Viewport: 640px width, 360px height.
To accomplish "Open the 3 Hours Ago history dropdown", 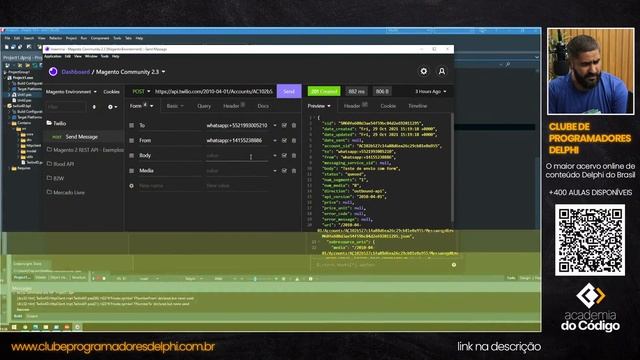I will [x=431, y=91].
